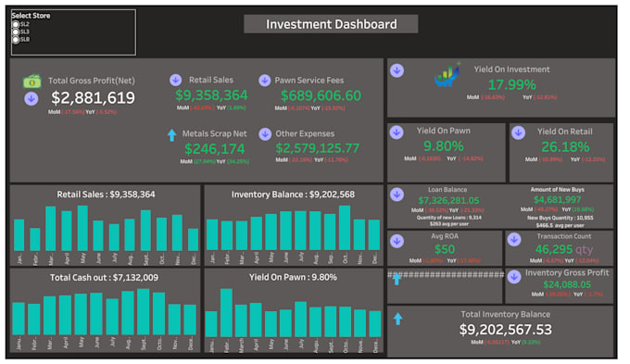Click the down-arrow icon beside Inventory Gross Profit

514,277
